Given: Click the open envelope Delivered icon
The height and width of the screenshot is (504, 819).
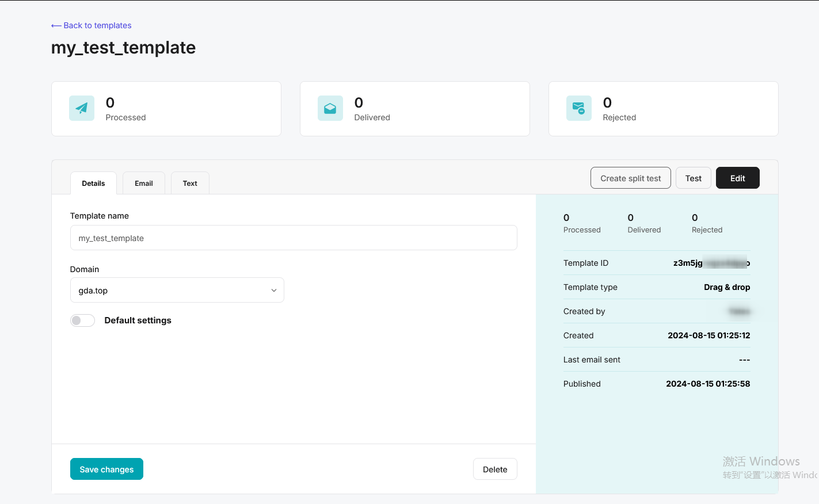Looking at the screenshot, I should pos(330,108).
